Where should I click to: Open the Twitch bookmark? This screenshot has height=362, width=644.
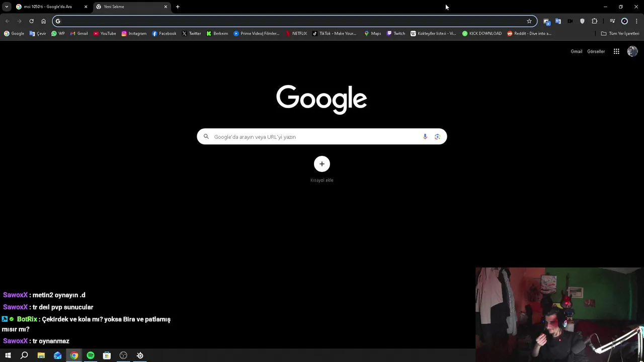pyautogui.click(x=396, y=34)
